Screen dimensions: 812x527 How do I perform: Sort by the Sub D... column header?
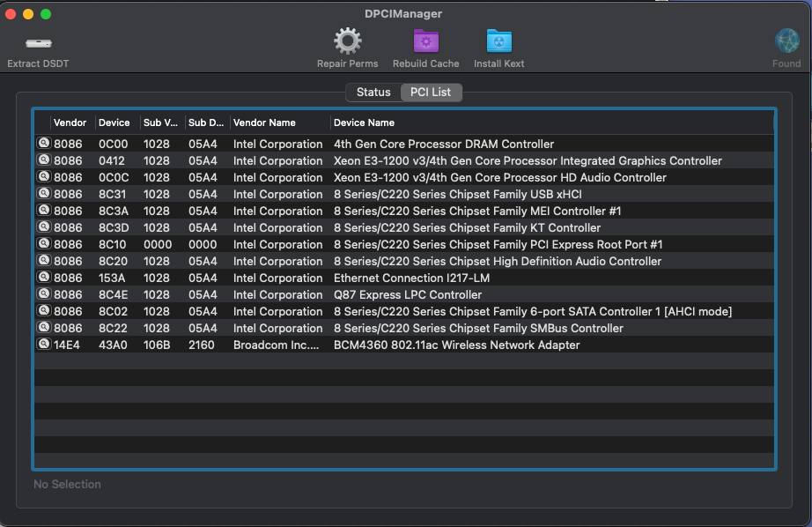[206, 122]
